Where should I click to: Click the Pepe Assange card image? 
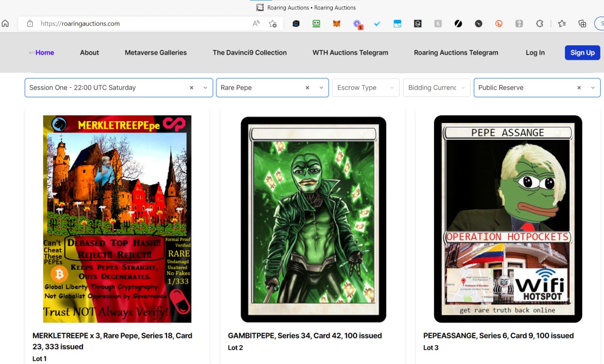[x=508, y=219]
